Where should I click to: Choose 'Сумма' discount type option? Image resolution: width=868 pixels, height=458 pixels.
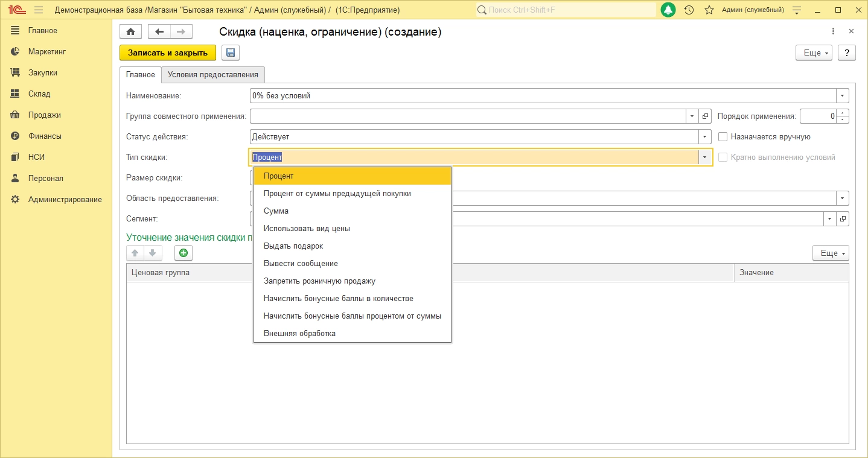tap(276, 211)
